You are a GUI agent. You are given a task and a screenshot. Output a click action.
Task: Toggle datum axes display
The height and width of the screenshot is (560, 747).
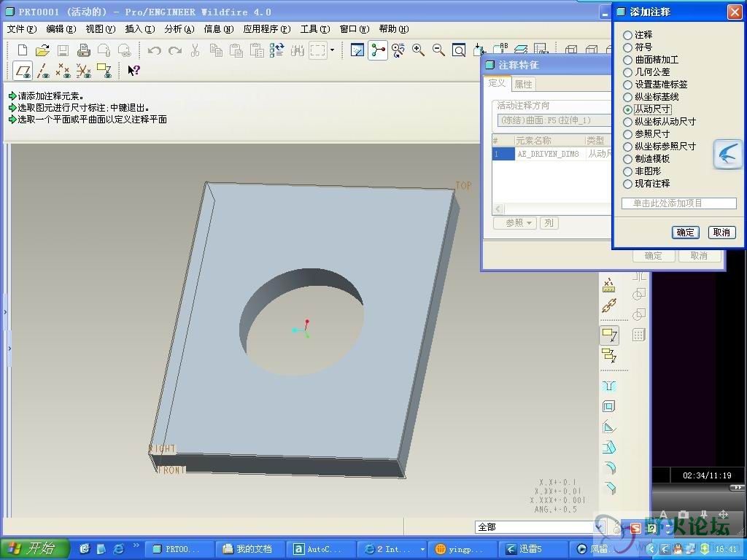pyautogui.click(x=43, y=71)
